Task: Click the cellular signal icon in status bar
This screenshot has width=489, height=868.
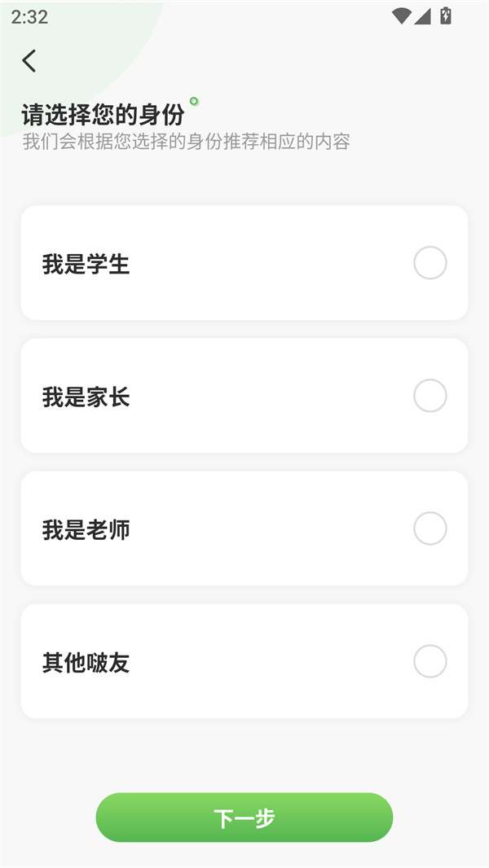Action: coord(422,15)
